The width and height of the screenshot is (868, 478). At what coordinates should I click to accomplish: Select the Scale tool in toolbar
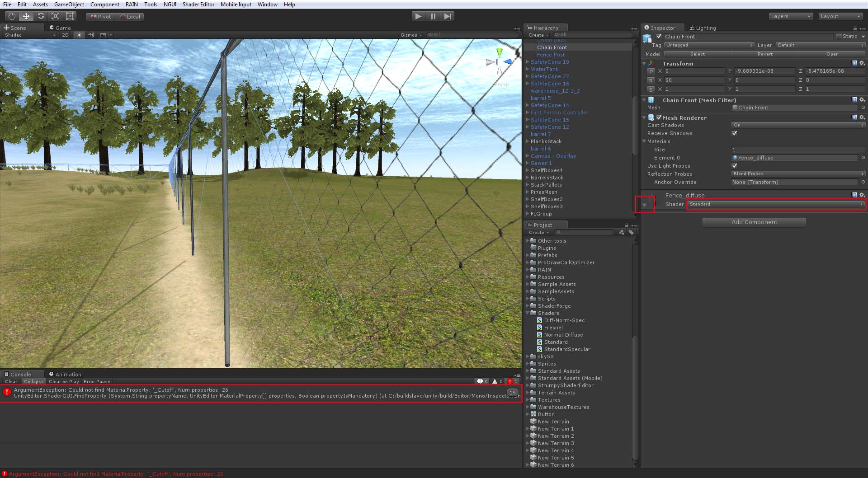click(x=55, y=16)
